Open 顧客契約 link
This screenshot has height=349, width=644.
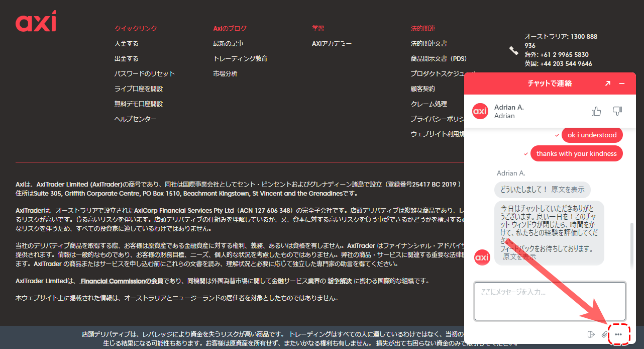point(423,89)
